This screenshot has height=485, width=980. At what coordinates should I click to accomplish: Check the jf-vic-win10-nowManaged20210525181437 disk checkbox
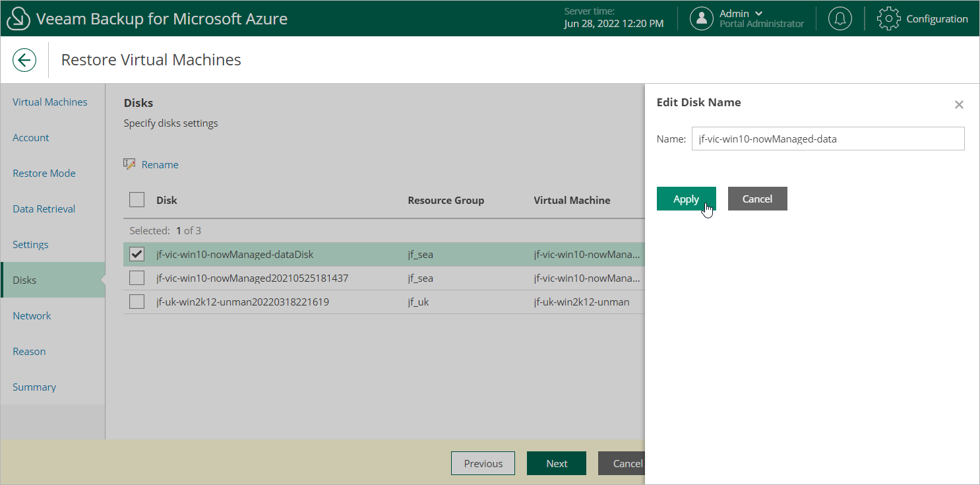[137, 278]
